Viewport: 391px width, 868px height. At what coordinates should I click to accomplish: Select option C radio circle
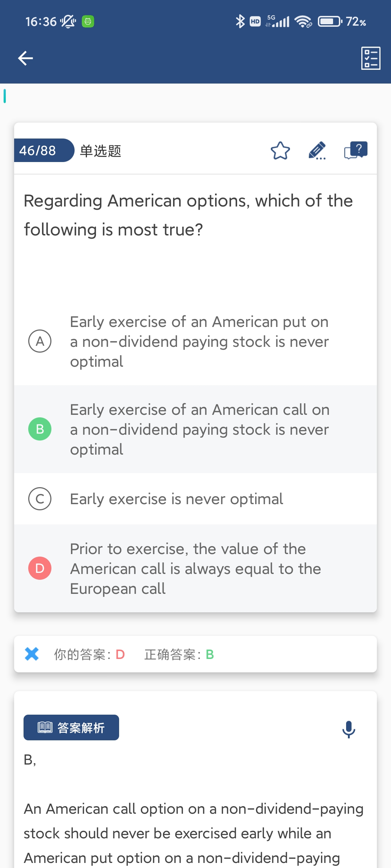40,499
